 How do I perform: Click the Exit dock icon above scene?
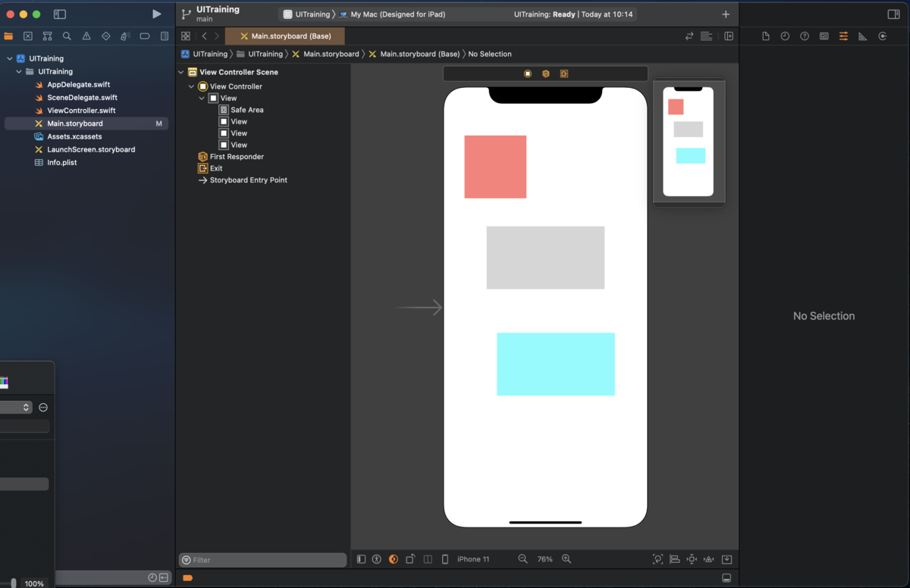pyautogui.click(x=564, y=73)
